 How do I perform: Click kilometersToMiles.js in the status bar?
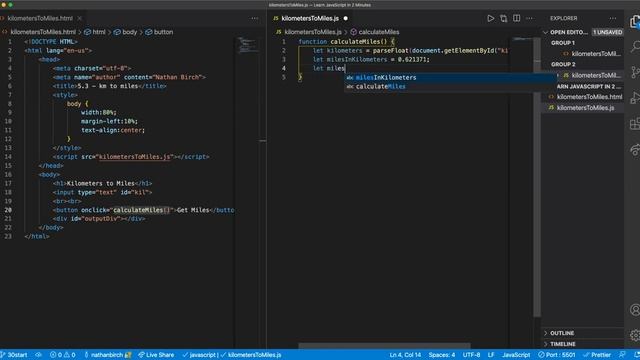coord(251,355)
